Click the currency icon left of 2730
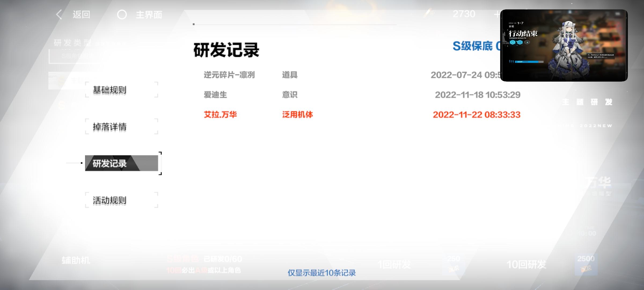 [430, 13]
